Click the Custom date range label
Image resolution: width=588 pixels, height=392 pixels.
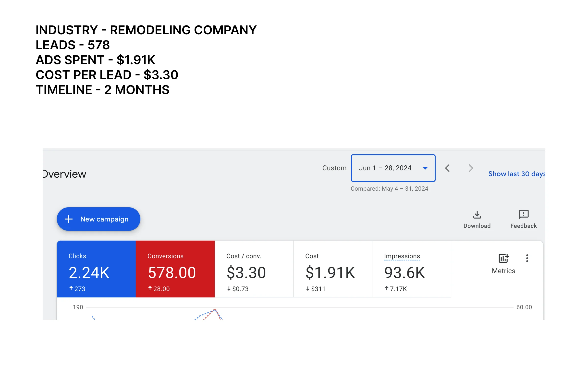[334, 168]
